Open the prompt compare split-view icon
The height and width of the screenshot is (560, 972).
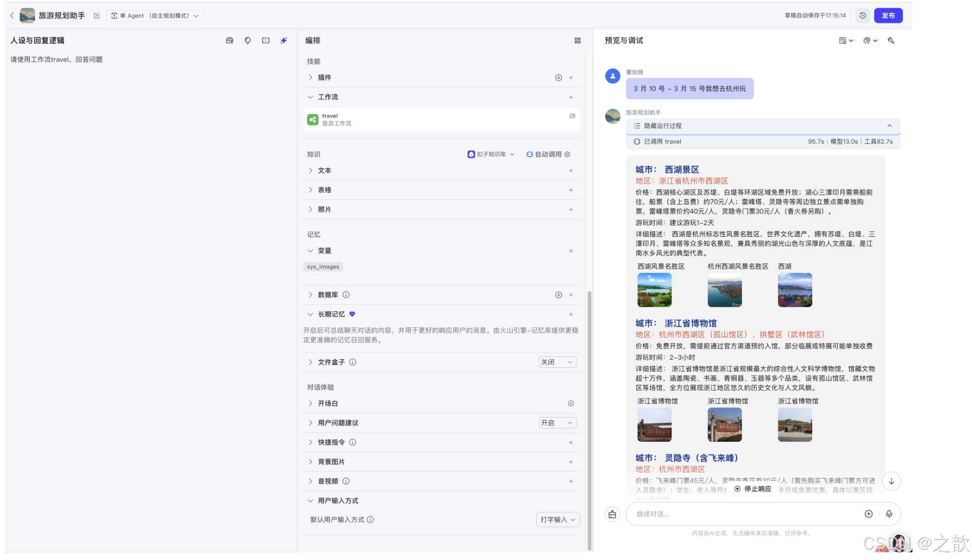tap(266, 41)
